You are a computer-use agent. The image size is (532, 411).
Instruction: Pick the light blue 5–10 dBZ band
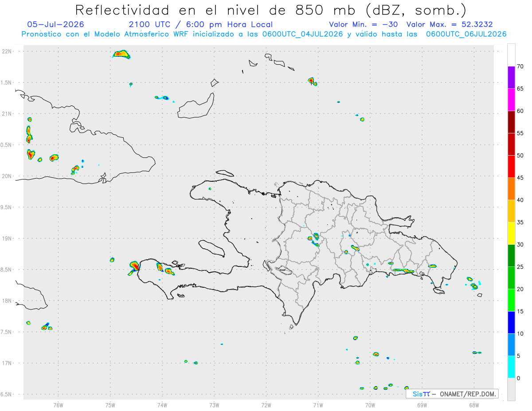(511, 345)
